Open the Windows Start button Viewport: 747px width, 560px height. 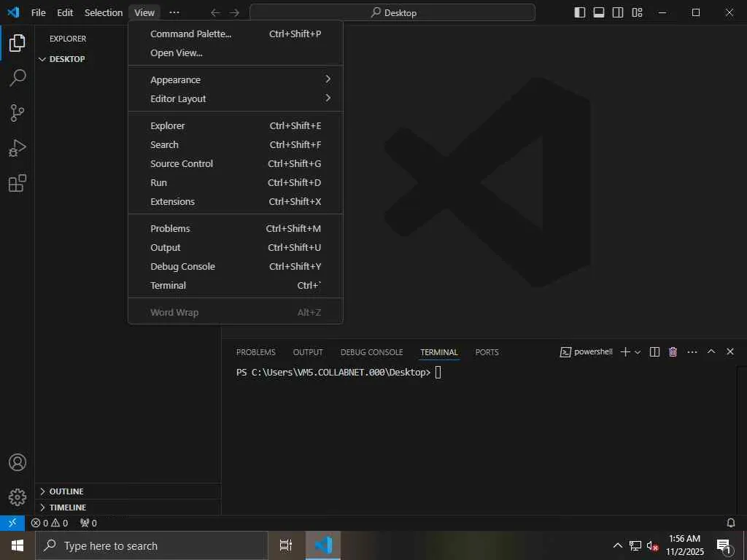[x=18, y=545]
